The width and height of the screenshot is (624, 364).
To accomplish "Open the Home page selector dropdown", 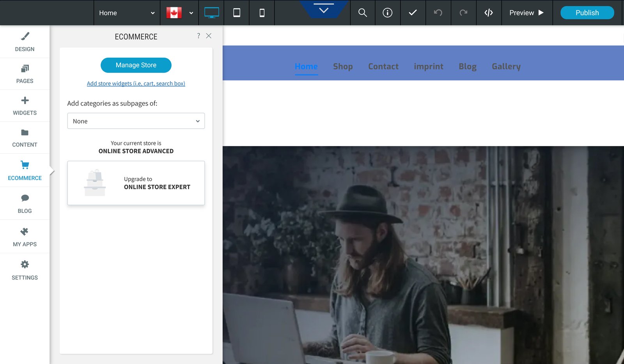I will (x=127, y=13).
